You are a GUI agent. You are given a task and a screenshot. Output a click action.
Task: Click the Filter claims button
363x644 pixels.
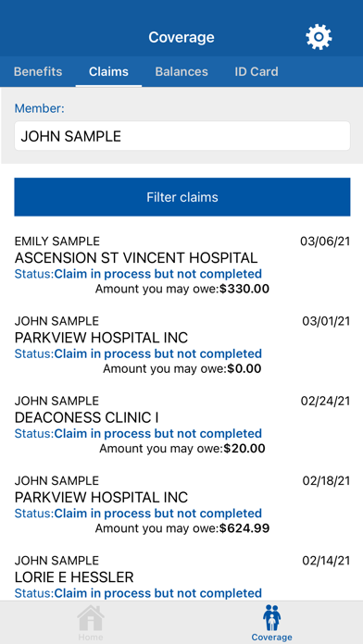pyautogui.click(x=182, y=197)
